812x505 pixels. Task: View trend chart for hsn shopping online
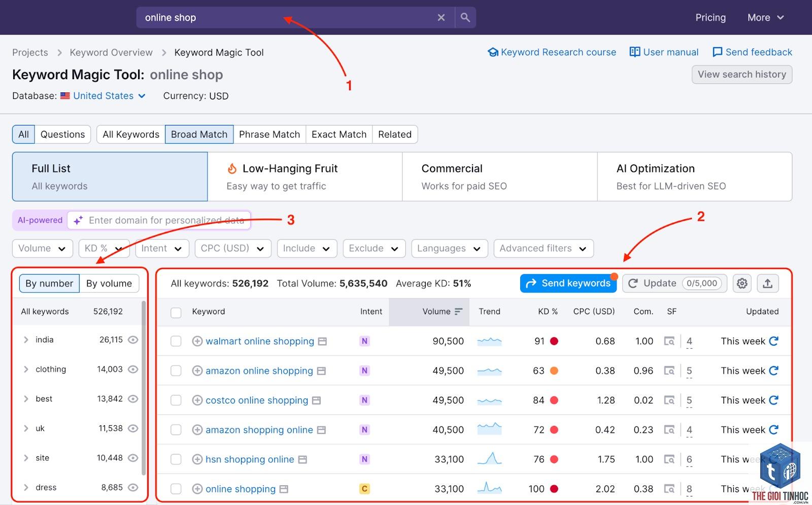point(490,459)
